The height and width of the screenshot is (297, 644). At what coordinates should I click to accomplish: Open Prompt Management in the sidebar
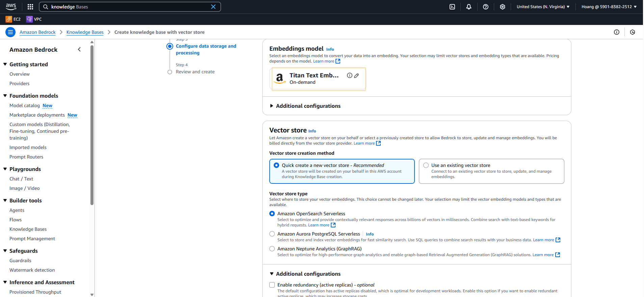32,239
